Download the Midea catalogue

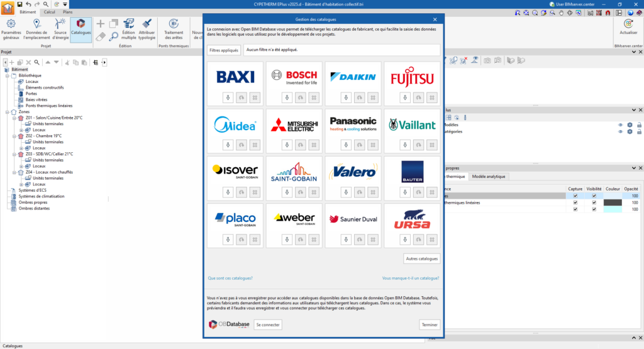[228, 145]
